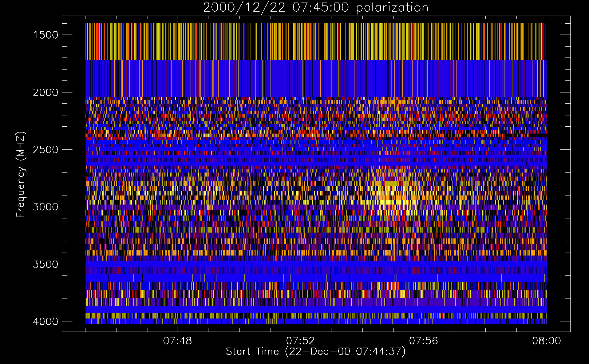Click the 07:56 time tick label
Viewport: 589px width, 364px height.
(424, 341)
